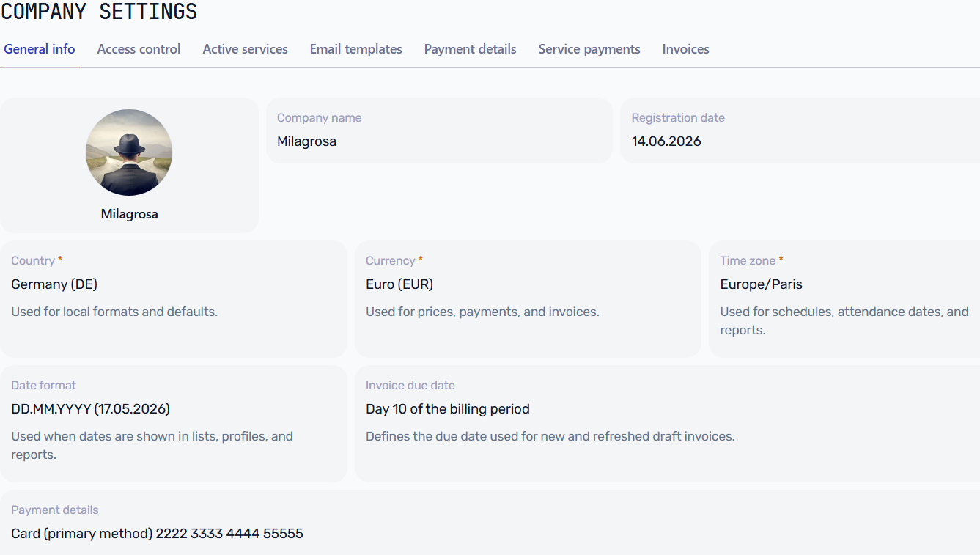The image size is (980, 555).
Task: Open the General info tab
Action: point(40,49)
